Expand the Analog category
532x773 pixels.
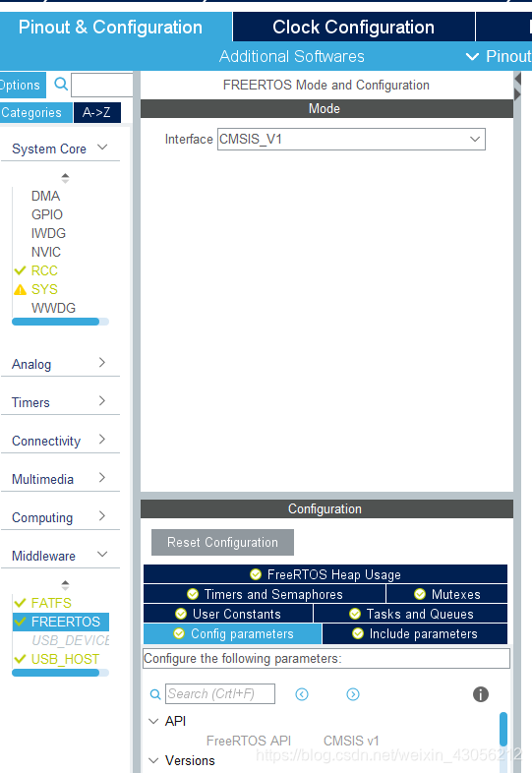102,362
